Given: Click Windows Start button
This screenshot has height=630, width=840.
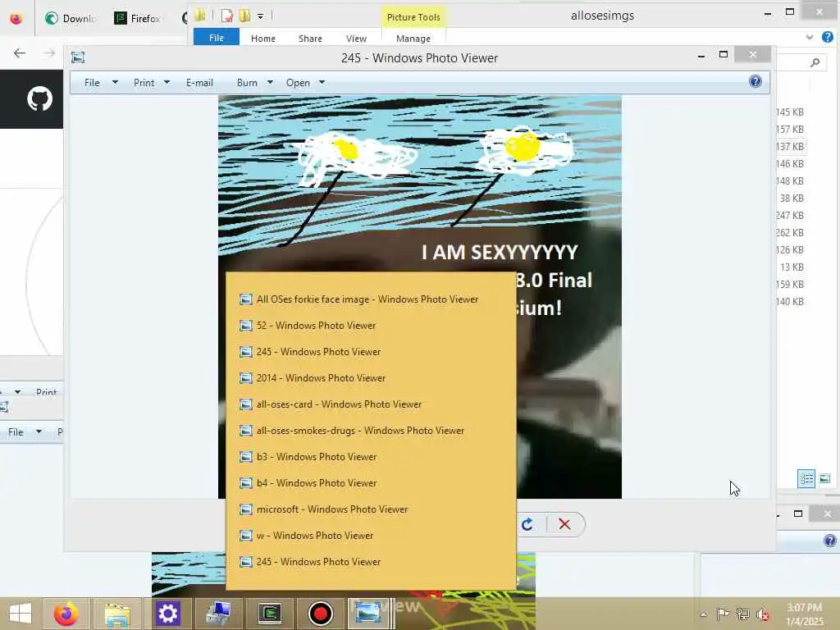Looking at the screenshot, I should [21, 613].
